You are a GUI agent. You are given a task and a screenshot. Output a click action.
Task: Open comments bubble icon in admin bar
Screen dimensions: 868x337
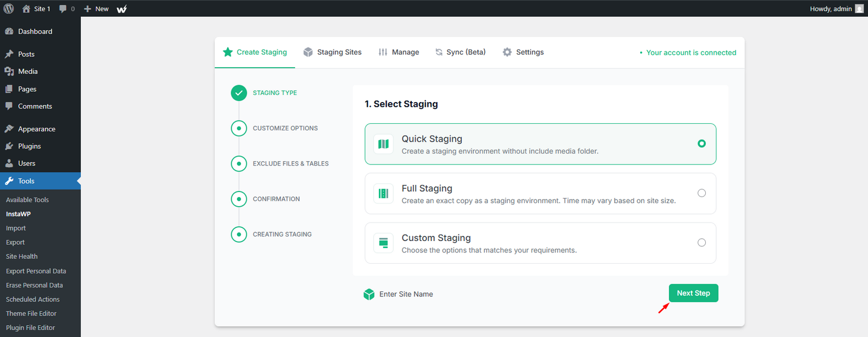click(x=63, y=9)
